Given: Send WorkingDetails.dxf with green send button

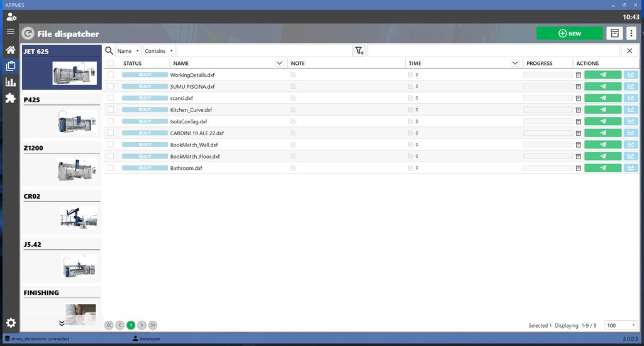Looking at the screenshot, I should point(603,75).
